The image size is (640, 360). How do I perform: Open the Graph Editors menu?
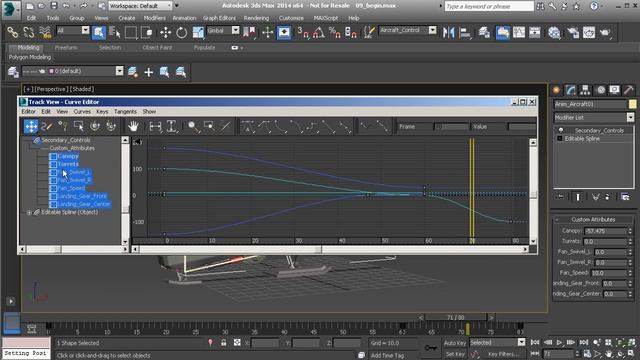pos(219,18)
